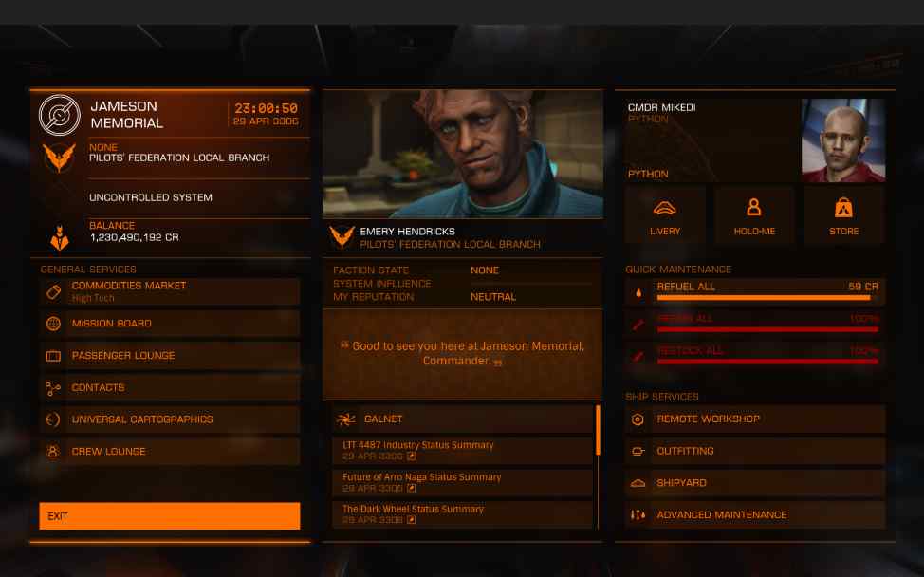The width and height of the screenshot is (924, 577).
Task: Click the Galnet spider icon
Action: coord(345,419)
